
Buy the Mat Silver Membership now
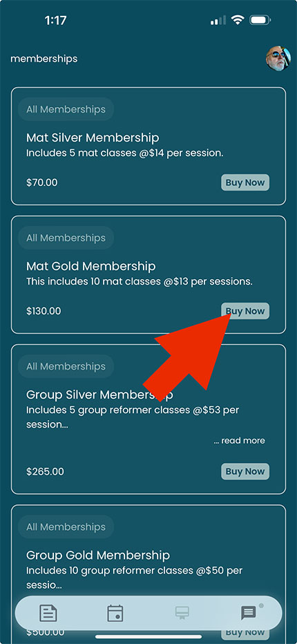point(245,182)
